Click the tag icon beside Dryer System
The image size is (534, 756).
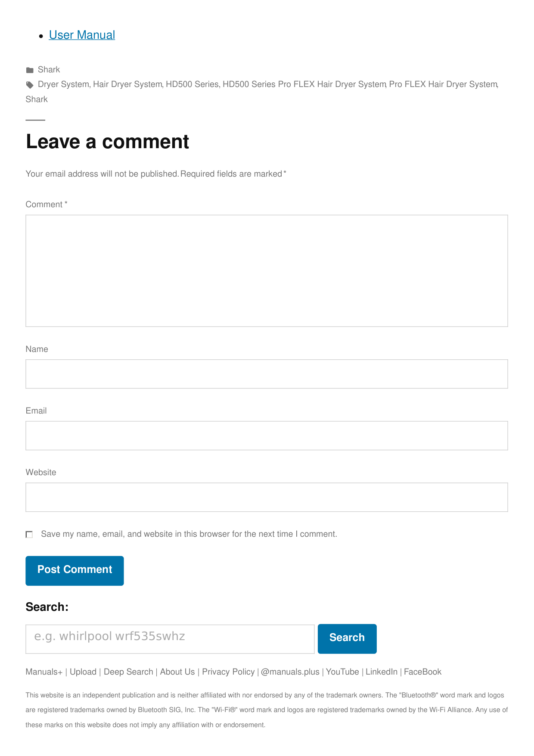point(30,85)
